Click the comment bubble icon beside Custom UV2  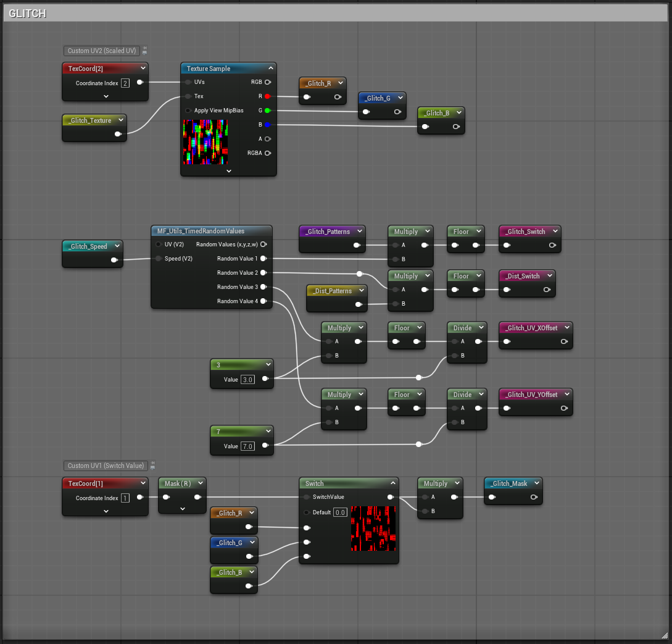(145, 51)
